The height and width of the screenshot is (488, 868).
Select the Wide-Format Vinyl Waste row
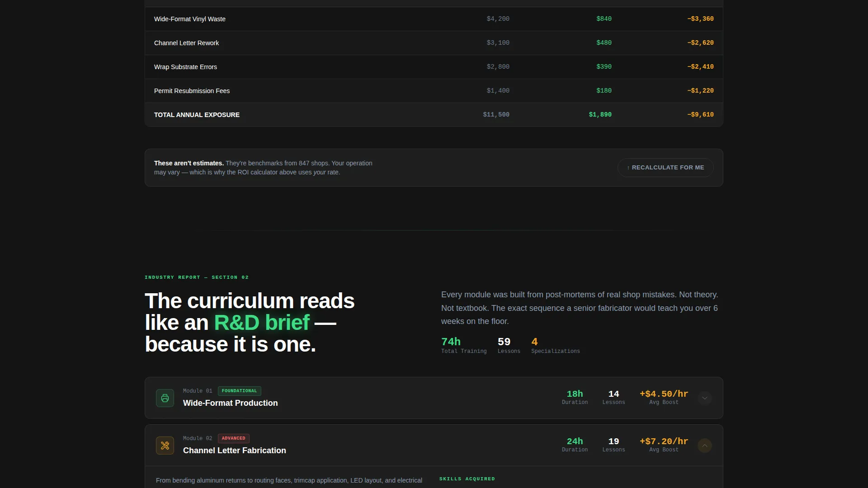[434, 19]
